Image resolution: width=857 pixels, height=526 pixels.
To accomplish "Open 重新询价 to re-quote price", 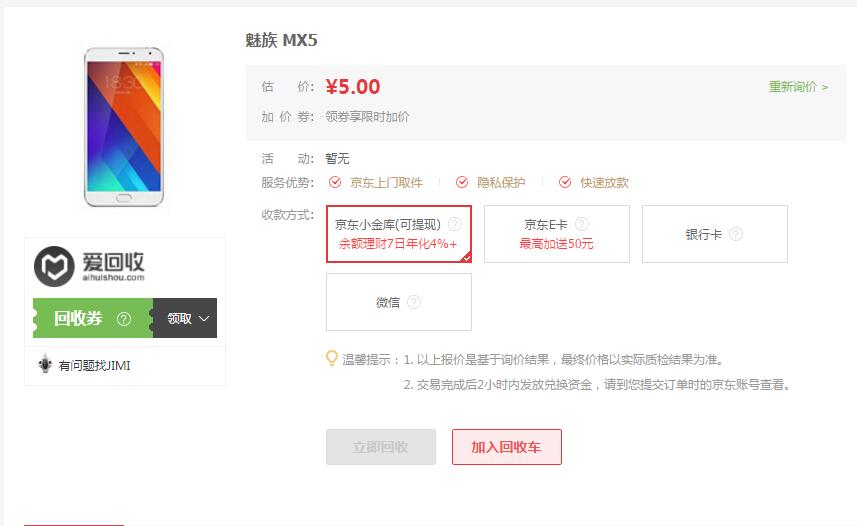I will click(x=799, y=87).
